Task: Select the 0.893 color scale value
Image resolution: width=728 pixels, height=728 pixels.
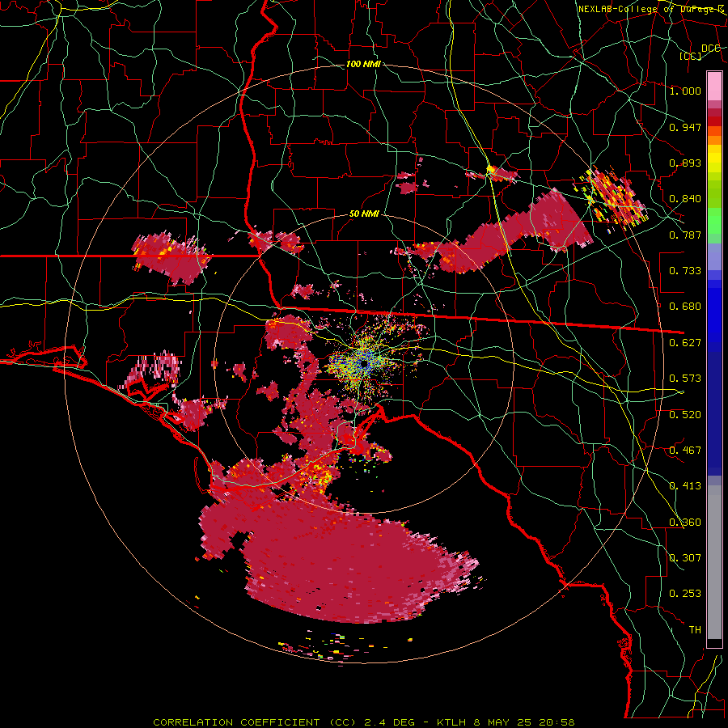Action: pyautogui.click(x=685, y=163)
